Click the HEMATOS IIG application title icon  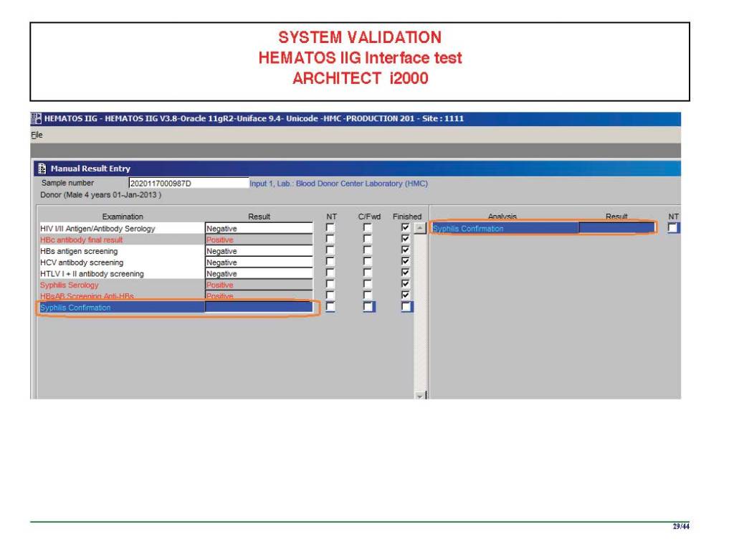[x=37, y=119]
